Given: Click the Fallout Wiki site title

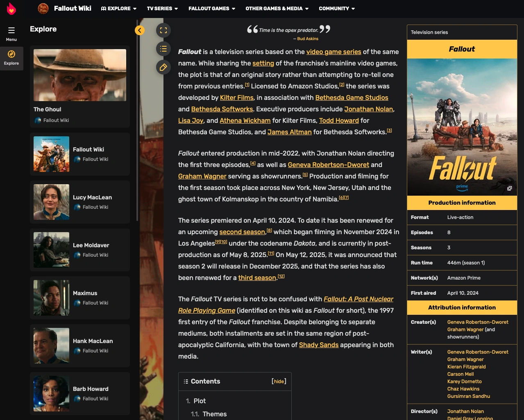Looking at the screenshot, I should (73, 8).
